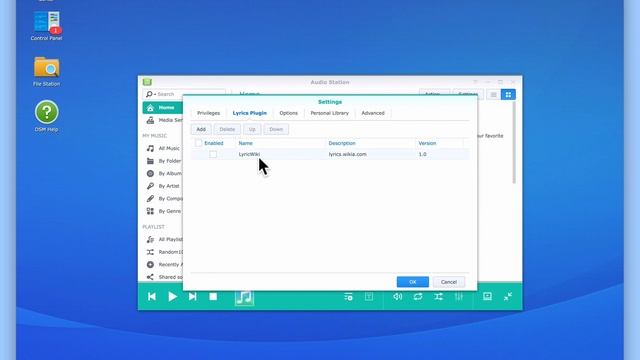The height and width of the screenshot is (360, 640).
Task: Go to previous track
Action: click(x=152, y=297)
